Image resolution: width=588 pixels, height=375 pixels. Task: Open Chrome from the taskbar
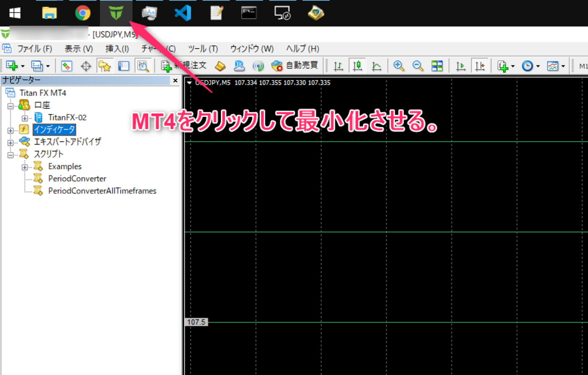(x=83, y=13)
